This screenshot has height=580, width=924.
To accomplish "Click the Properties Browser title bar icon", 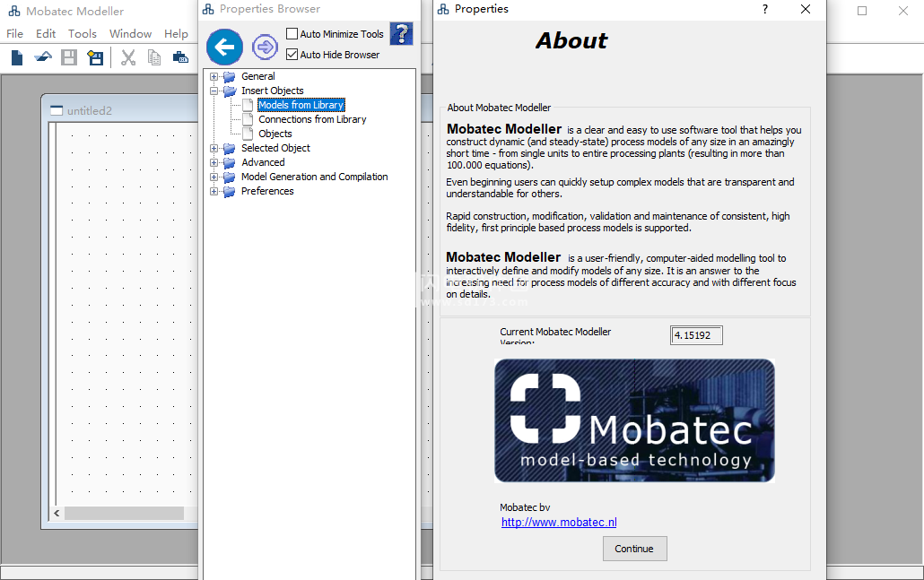I will (x=208, y=9).
